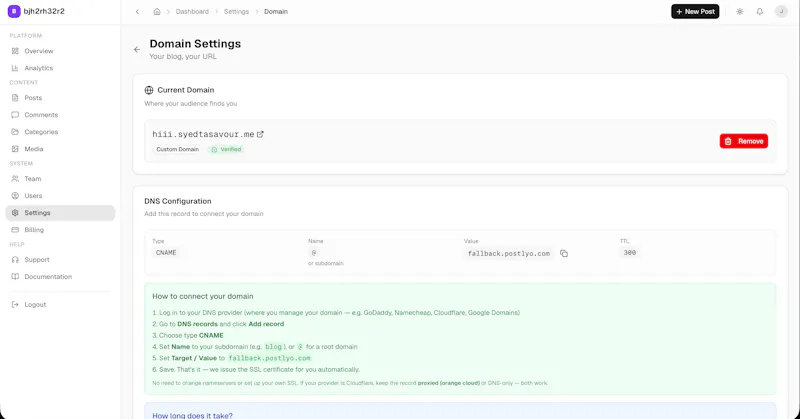This screenshot has height=419, width=800.
Task: Open Analytics in the sidebar
Action: pyautogui.click(x=60, y=68)
